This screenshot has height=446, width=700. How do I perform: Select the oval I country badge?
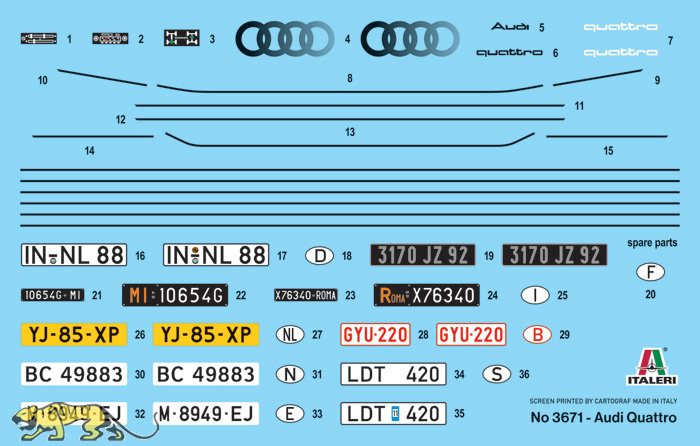pos(535,295)
